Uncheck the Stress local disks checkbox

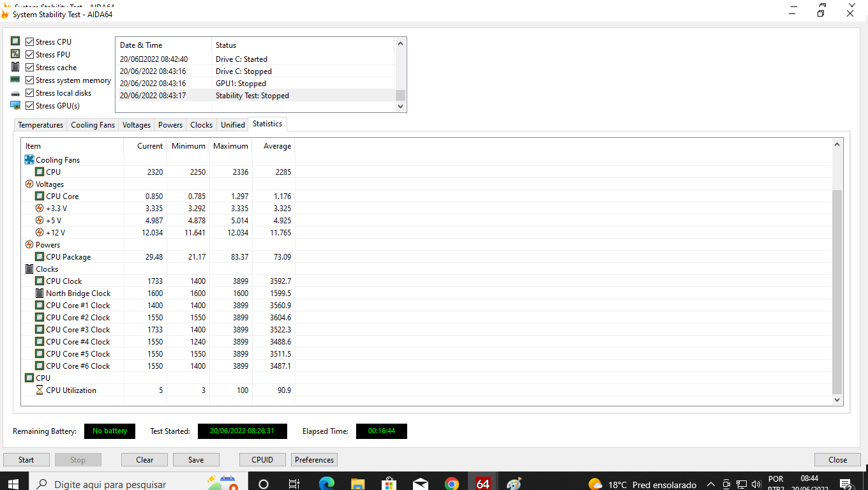(x=30, y=93)
